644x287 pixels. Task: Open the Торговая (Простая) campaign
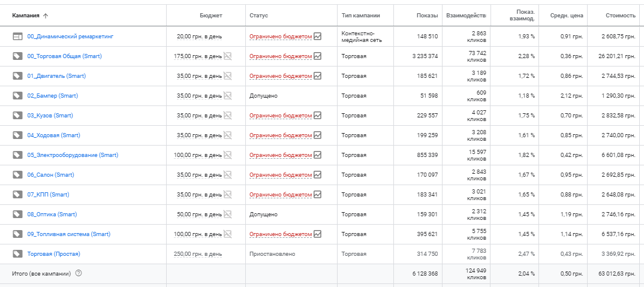tap(54, 253)
